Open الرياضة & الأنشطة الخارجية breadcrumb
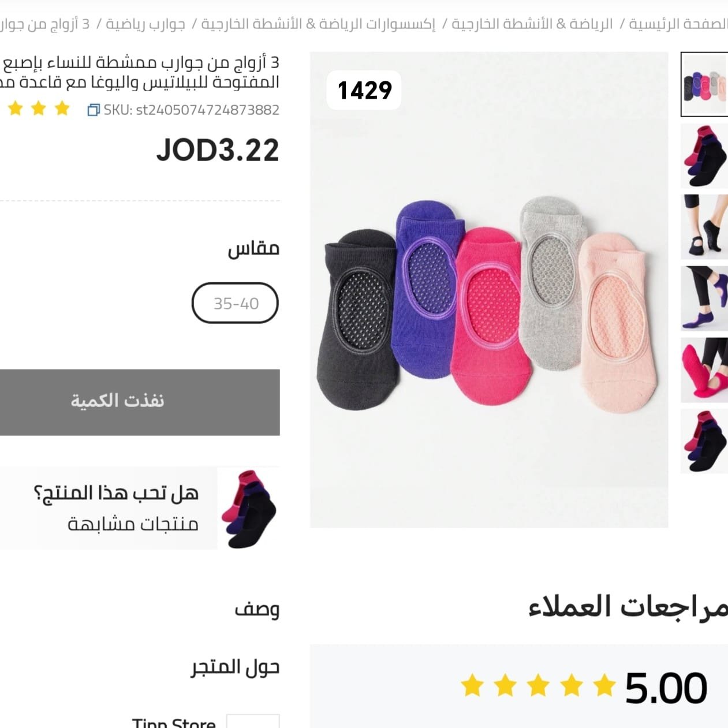 532,24
